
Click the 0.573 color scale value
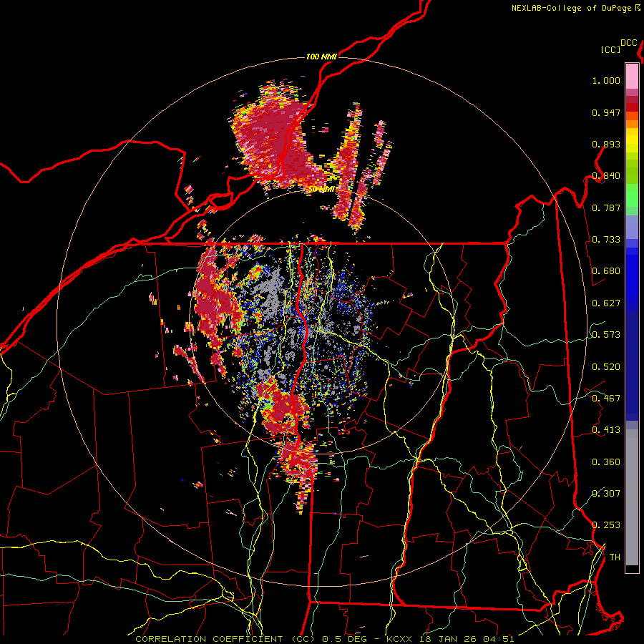[606, 335]
